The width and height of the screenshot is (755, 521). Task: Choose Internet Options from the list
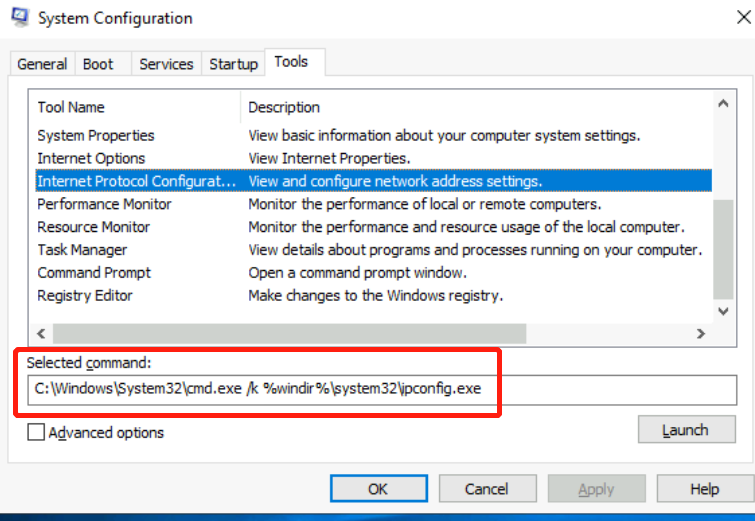pyautogui.click(x=91, y=158)
